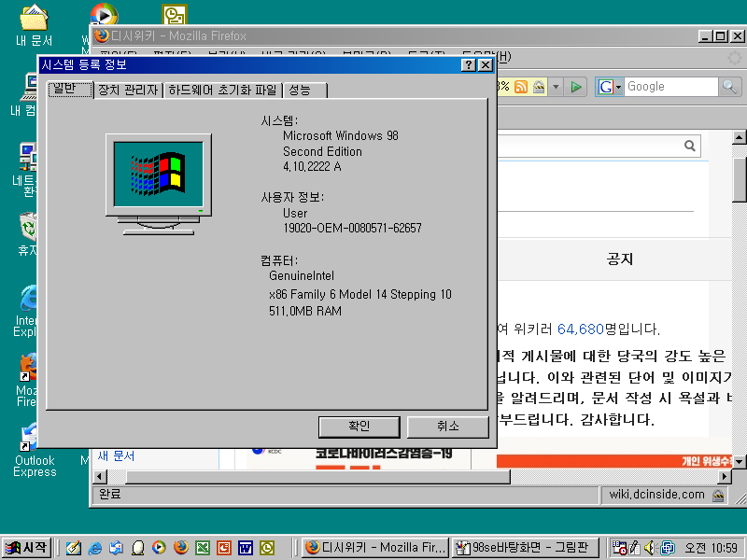
Task: Click the green Go arrow button
Action: [x=577, y=87]
